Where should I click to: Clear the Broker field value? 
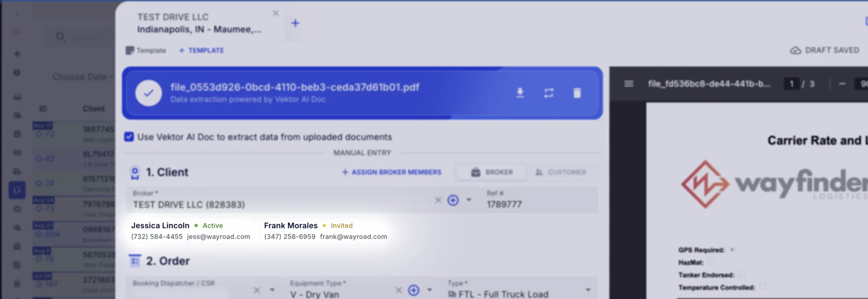pyautogui.click(x=438, y=200)
